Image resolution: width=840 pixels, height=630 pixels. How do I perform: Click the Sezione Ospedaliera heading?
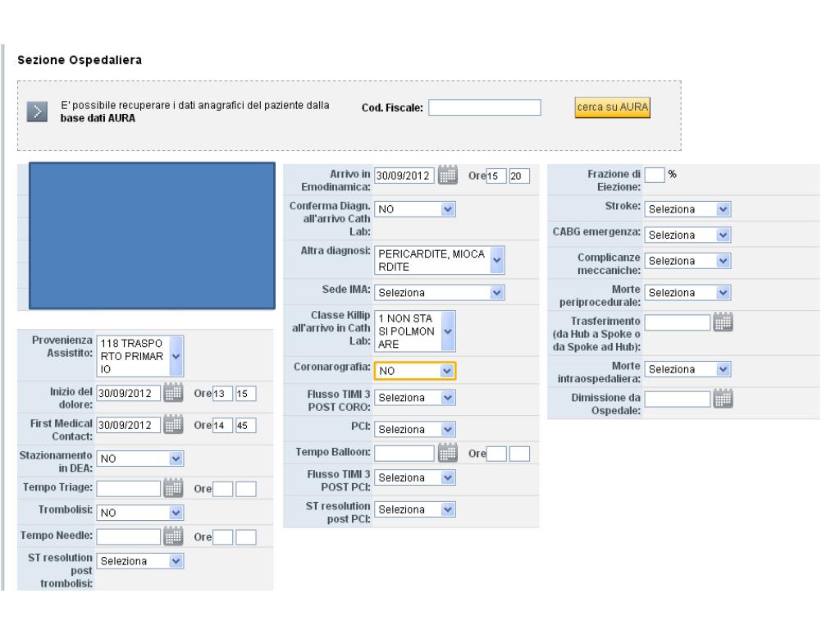[x=80, y=60]
